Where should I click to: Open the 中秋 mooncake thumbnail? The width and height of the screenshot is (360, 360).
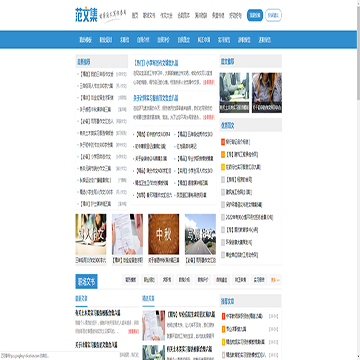click(x=164, y=234)
